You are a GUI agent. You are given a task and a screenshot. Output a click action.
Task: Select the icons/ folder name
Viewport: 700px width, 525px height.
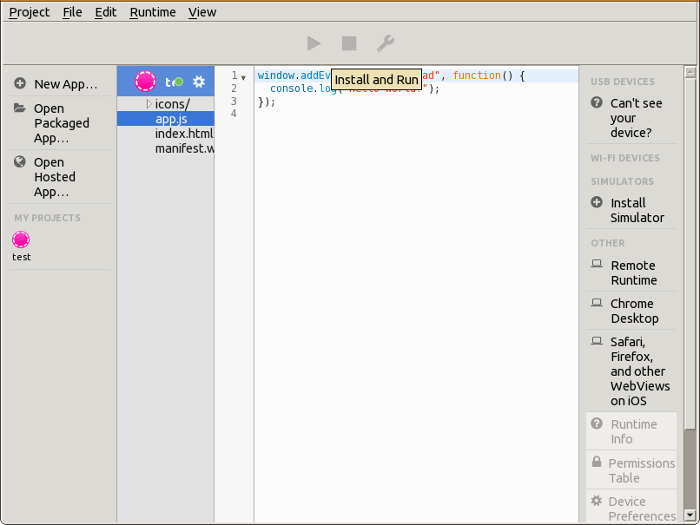point(172,104)
